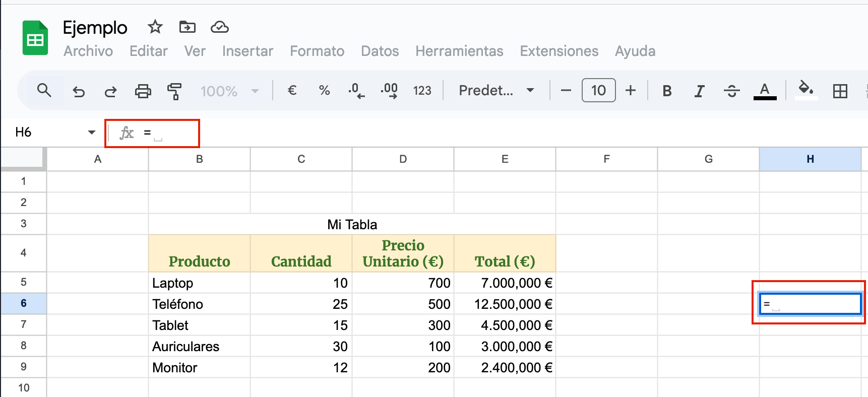Select the 'Teléfono' cell

pos(200,304)
